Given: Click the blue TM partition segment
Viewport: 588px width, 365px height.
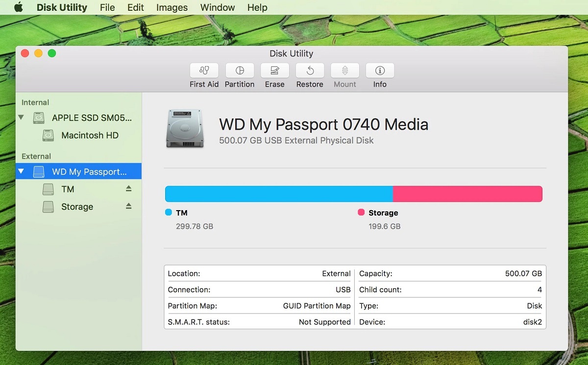Looking at the screenshot, I should [x=279, y=194].
